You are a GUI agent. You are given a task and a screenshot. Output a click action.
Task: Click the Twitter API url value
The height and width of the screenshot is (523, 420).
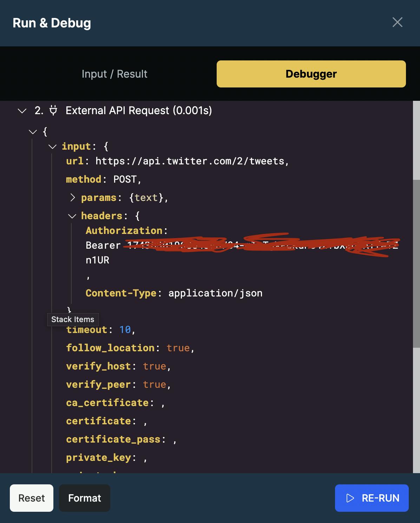[190, 161]
